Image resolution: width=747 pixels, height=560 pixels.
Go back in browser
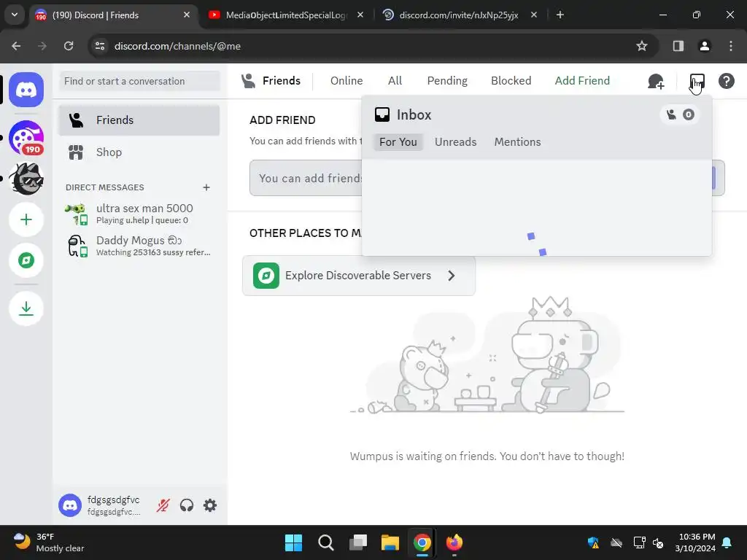point(16,46)
